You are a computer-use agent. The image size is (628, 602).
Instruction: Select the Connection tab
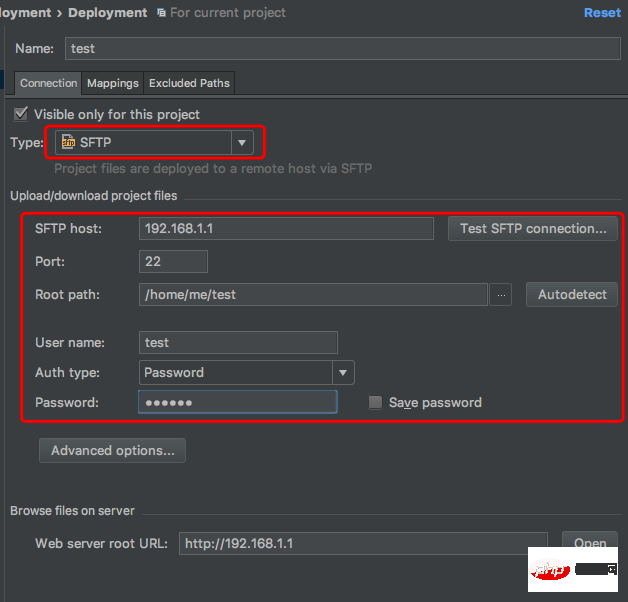(48, 83)
